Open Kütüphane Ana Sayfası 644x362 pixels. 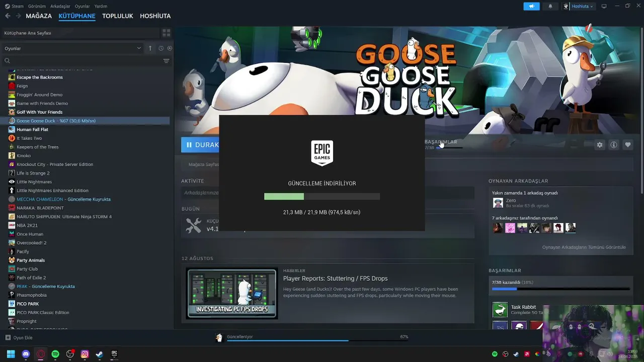[80, 33]
